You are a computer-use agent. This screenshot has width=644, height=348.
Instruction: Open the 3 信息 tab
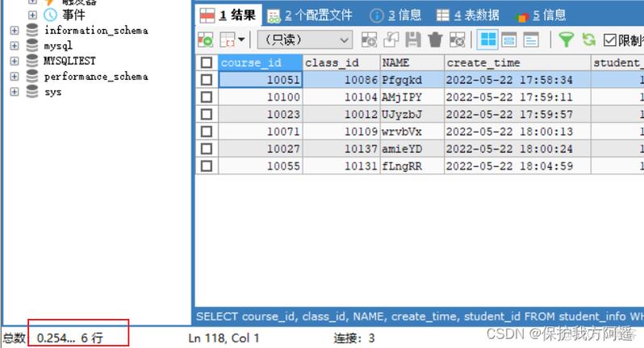(395, 15)
